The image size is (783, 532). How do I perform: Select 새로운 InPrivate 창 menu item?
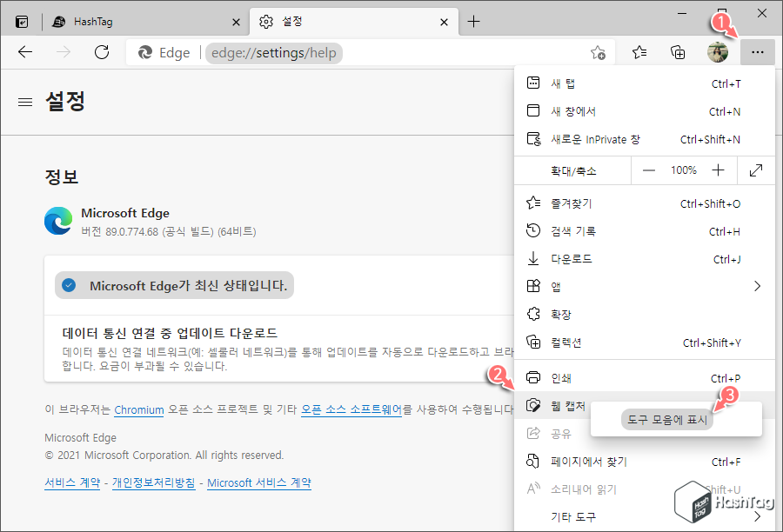pos(644,139)
